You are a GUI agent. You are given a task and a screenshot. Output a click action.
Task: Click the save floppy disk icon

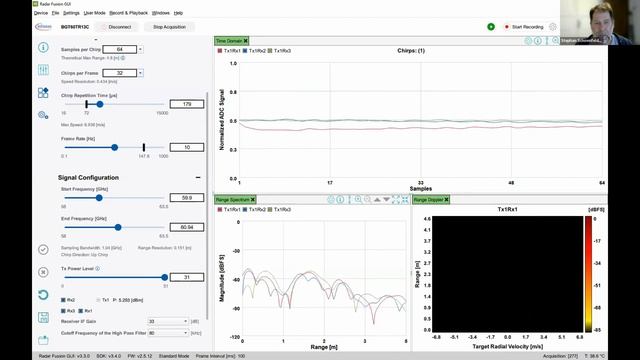(43, 317)
